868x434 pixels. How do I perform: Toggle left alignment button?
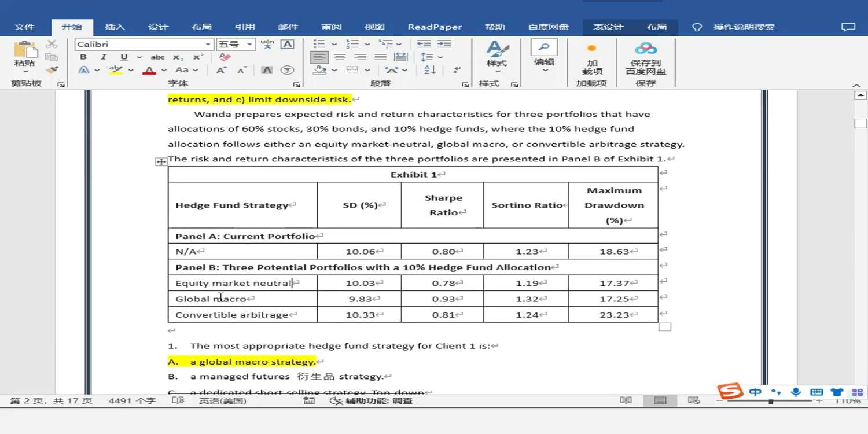tap(319, 57)
